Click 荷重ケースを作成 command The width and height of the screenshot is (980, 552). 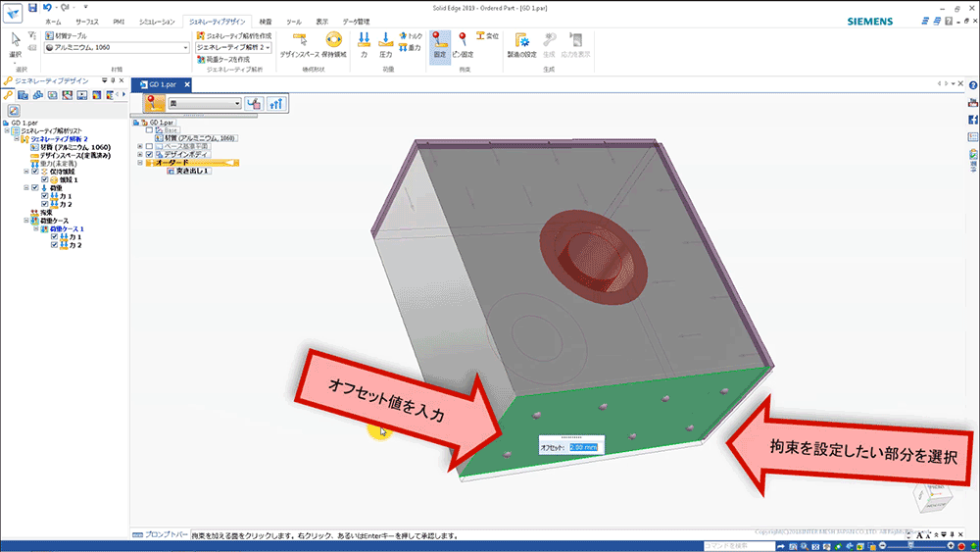223,60
